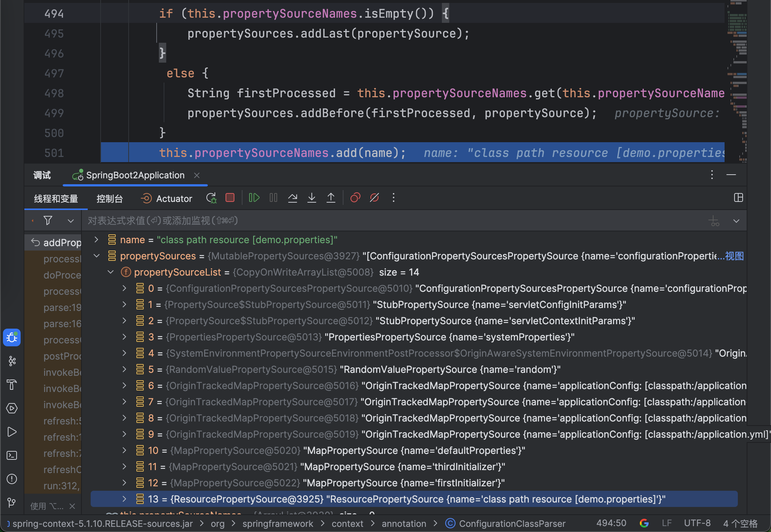The image size is (771, 532).
Task: Expand element 5 RandomValuePropertySource
Action: click(125, 370)
